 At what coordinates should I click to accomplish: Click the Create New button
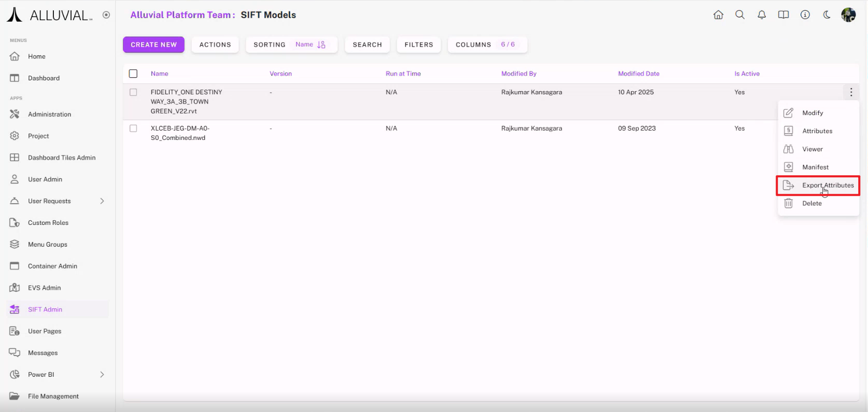(x=153, y=45)
